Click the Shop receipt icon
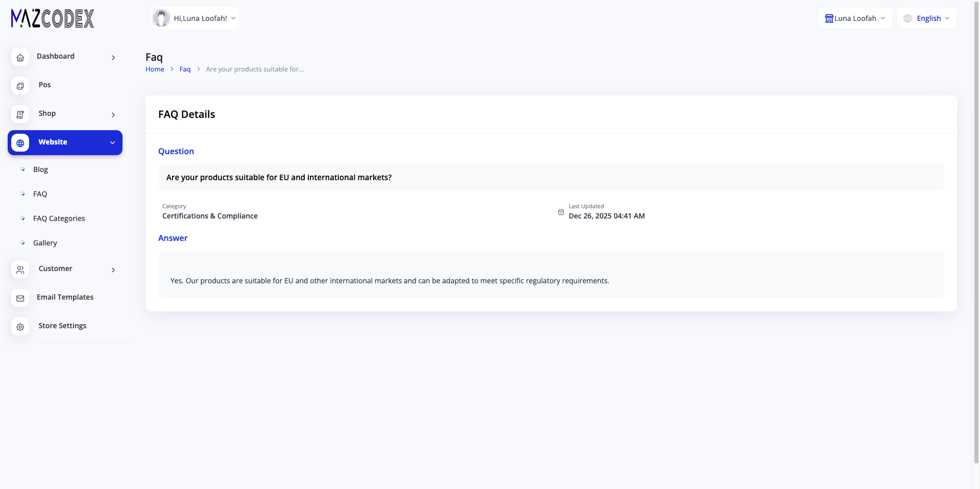This screenshot has width=980, height=489. click(20, 114)
